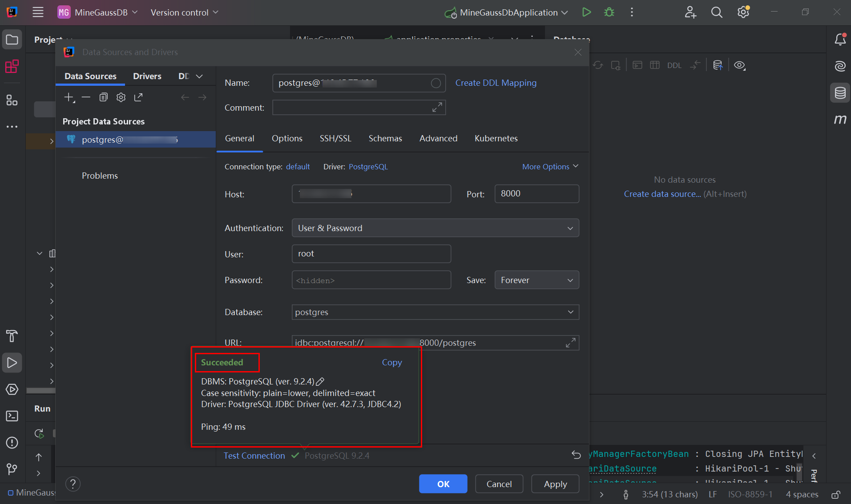This screenshot has width=851, height=504.
Task: Duplicate the selected data source
Action: point(104,97)
